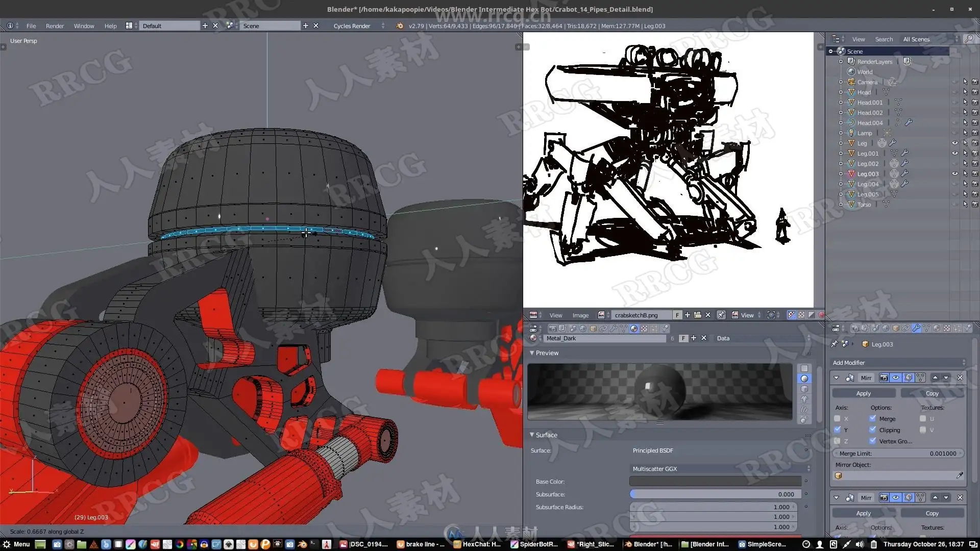Move first Mirror modifier down with arrow
Image resolution: width=980 pixels, height=551 pixels.
[946, 378]
